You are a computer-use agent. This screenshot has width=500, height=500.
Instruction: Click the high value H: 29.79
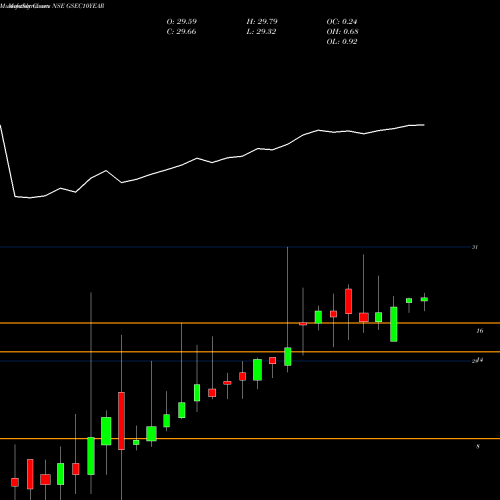[x=262, y=22]
